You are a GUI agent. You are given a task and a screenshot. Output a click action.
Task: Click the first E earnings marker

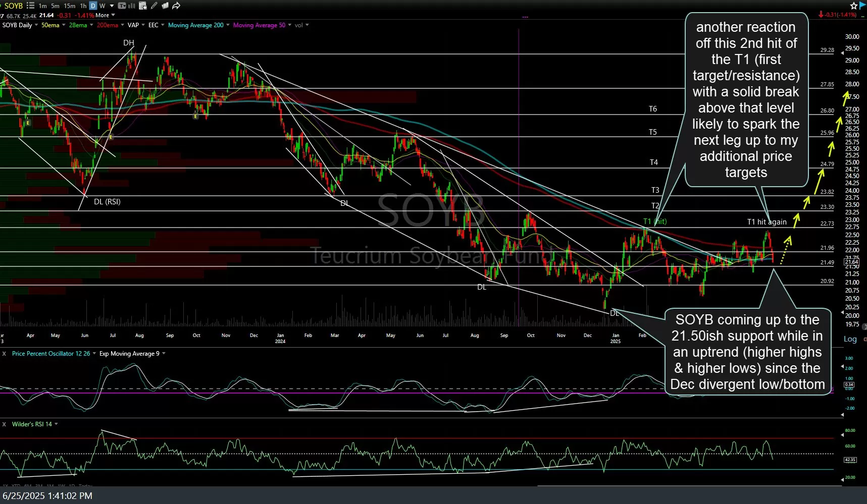pos(28,123)
